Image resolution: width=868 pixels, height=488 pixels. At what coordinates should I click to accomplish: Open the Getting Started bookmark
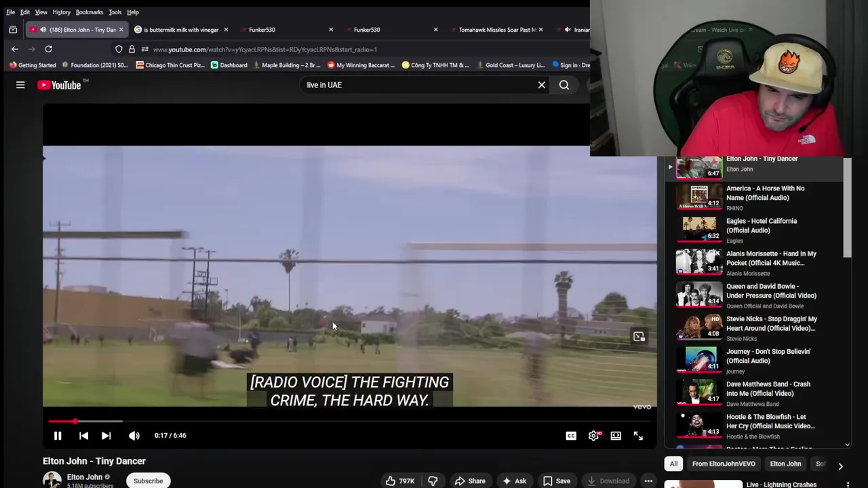click(x=33, y=65)
